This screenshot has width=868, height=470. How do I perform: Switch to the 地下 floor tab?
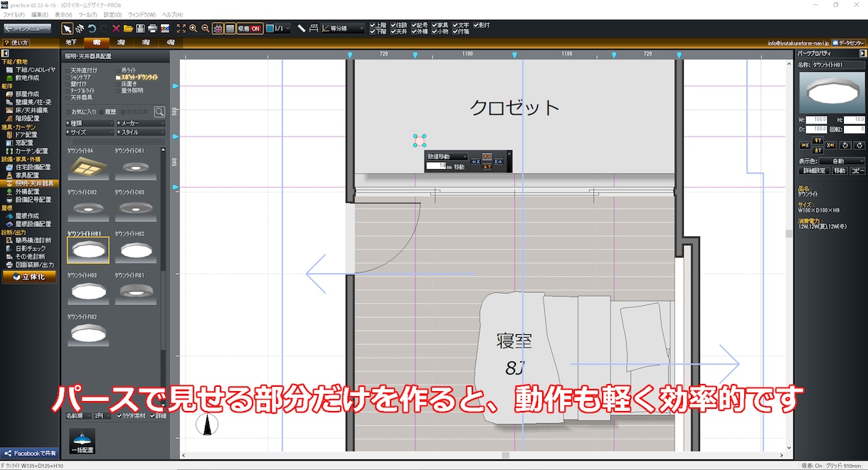tap(71, 43)
